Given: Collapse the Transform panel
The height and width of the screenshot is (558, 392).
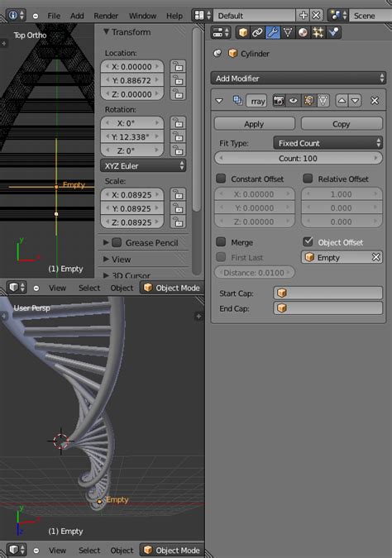Looking at the screenshot, I should click(x=106, y=31).
